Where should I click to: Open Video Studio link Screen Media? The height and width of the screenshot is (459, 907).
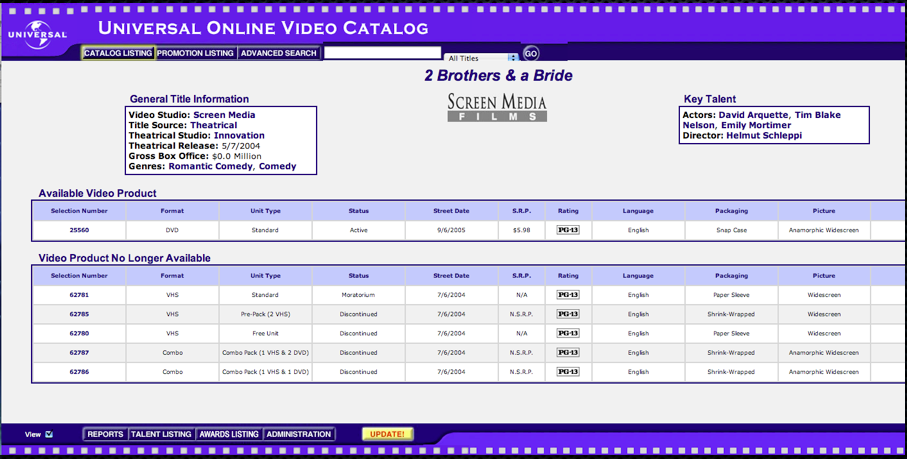(x=224, y=115)
